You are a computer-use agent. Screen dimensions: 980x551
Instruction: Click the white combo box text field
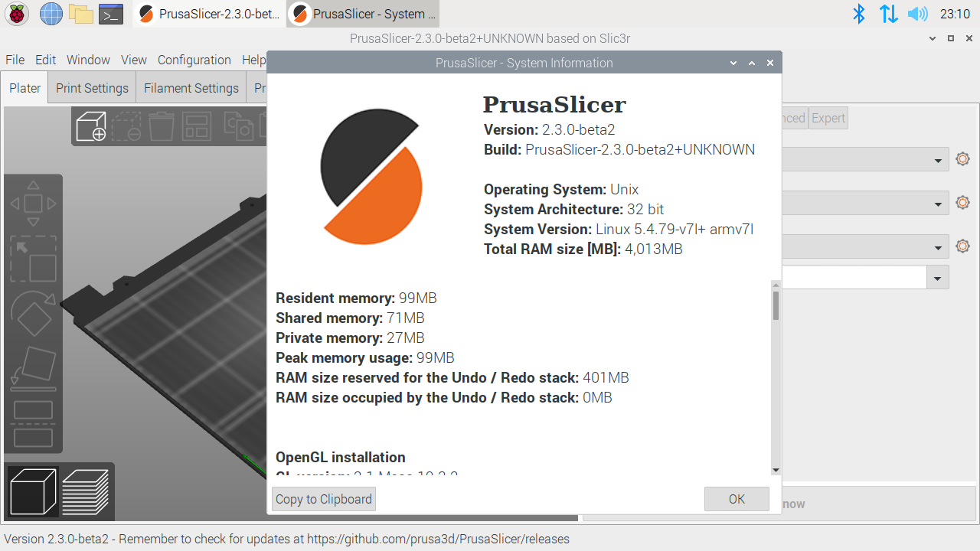click(854, 277)
